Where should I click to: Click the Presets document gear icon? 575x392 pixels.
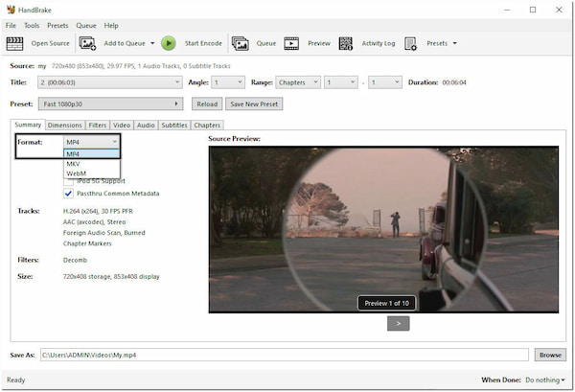(x=410, y=44)
